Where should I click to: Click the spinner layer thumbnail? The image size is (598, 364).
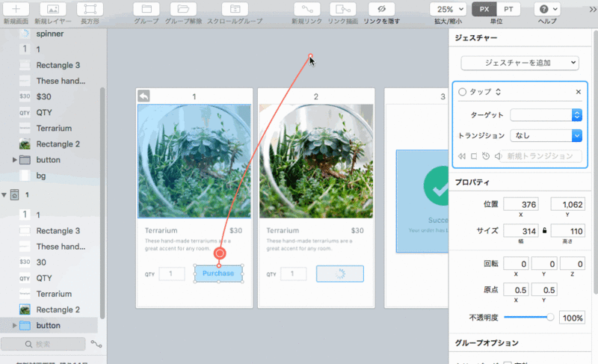click(25, 34)
